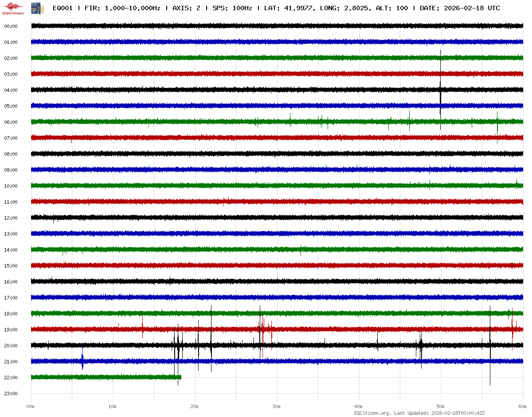The height and width of the screenshot is (417, 532).
Task: Select the 12:00 hour row label
Action: (x=11, y=218)
